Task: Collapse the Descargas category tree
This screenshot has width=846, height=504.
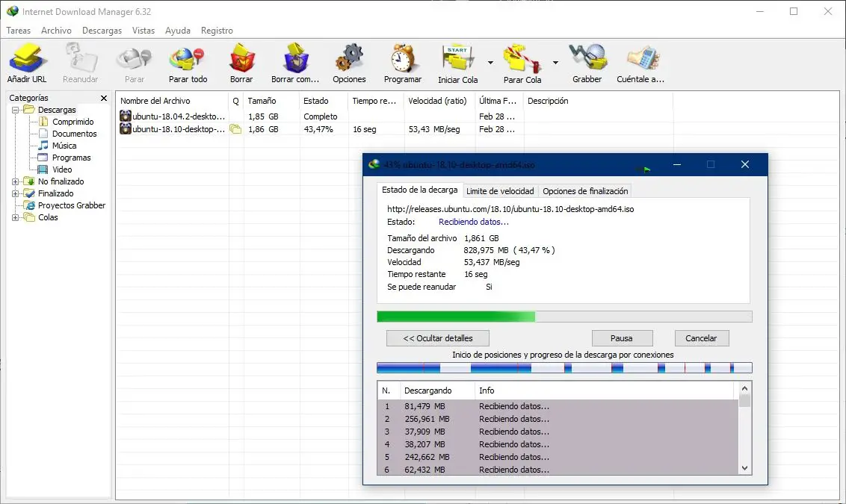Action: (x=15, y=110)
